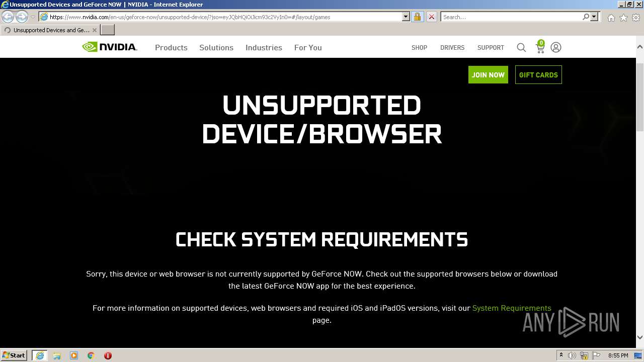Image resolution: width=644 pixels, height=362 pixels.
Task: Show hidden tray icons arrow
Action: pyautogui.click(x=561, y=355)
